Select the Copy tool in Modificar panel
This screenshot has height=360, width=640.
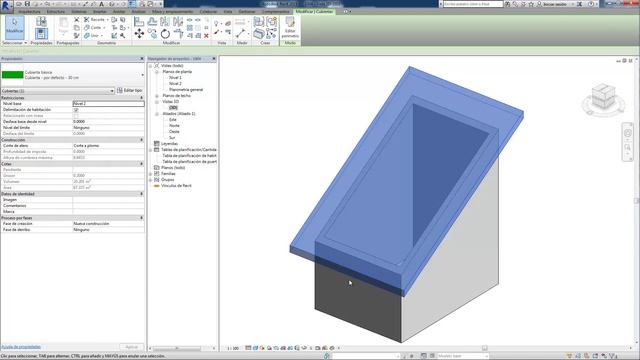152,33
